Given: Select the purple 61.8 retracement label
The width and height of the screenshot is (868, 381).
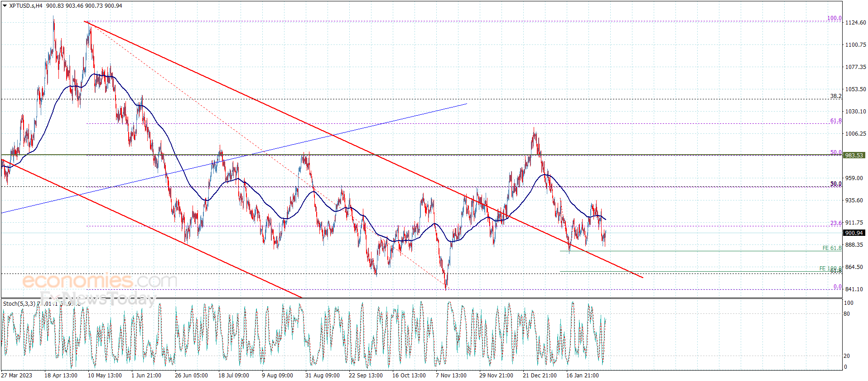Looking at the screenshot, I should (835, 121).
